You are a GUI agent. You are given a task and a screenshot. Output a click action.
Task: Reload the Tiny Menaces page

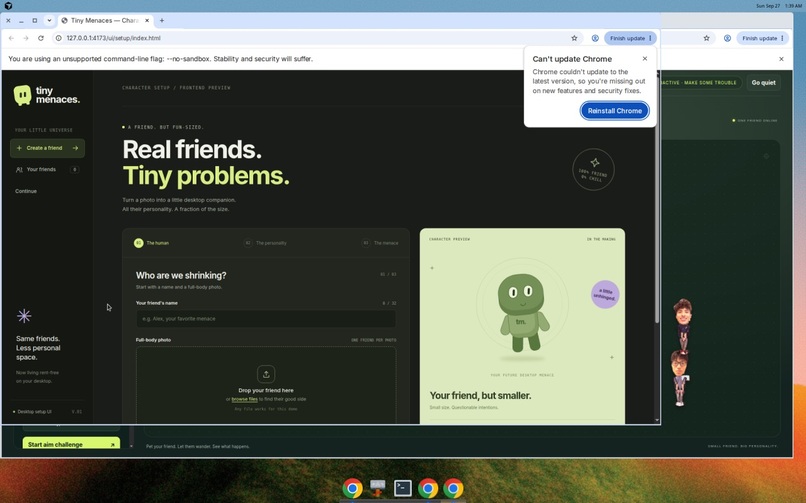tap(41, 38)
